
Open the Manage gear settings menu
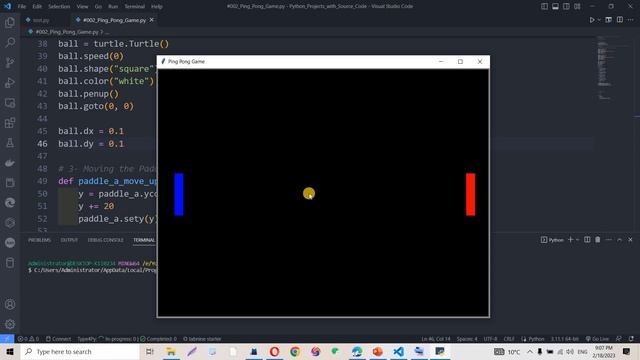tap(10, 324)
